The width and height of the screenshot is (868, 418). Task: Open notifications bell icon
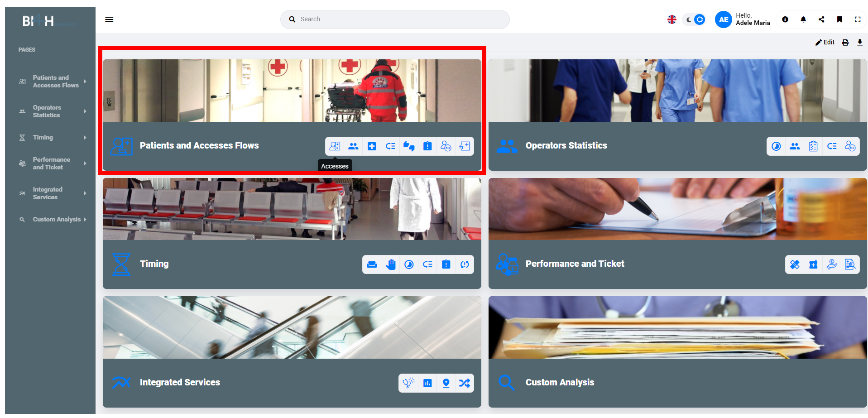(803, 19)
